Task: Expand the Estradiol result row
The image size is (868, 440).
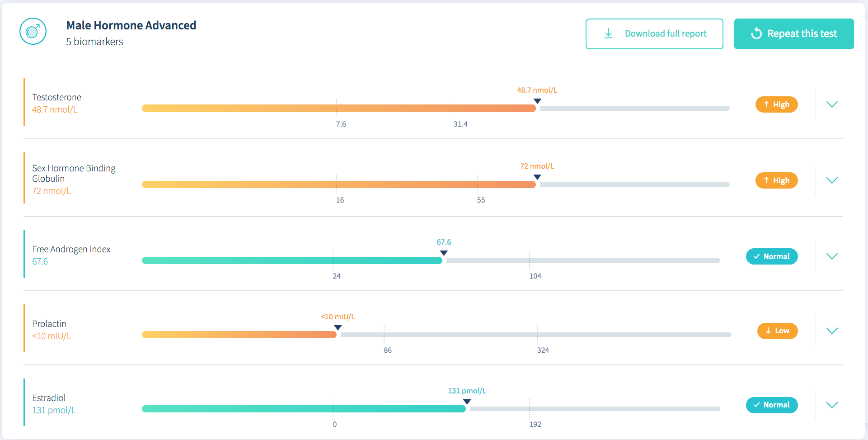Action: click(832, 405)
